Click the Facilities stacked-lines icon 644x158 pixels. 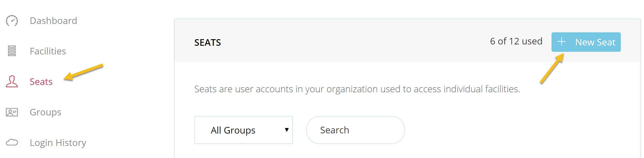12,51
